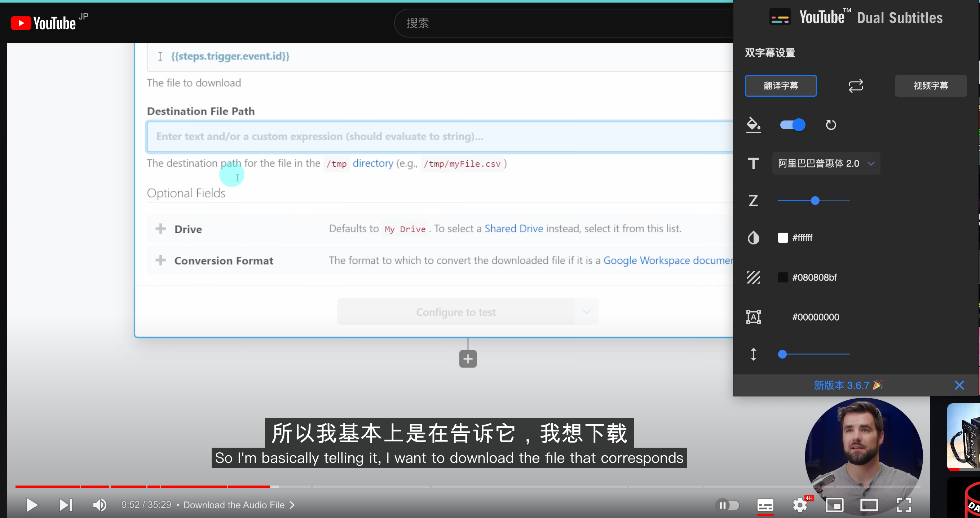Mute the video volume

[100, 505]
